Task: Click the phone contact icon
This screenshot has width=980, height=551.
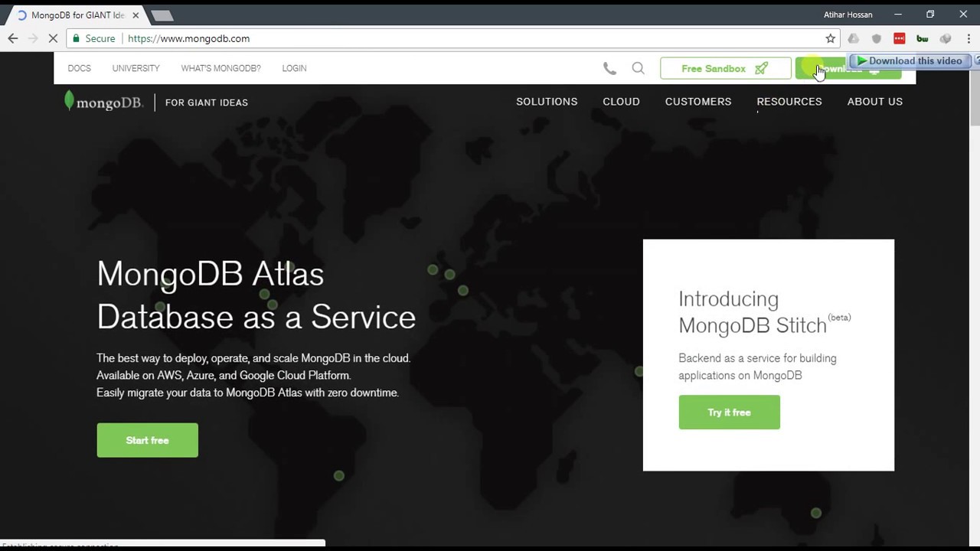Action: [609, 68]
